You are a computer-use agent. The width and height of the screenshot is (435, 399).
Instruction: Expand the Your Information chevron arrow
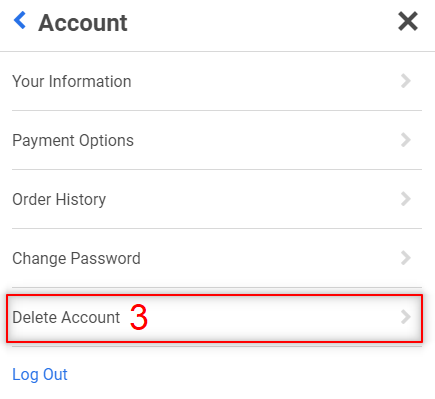(406, 81)
